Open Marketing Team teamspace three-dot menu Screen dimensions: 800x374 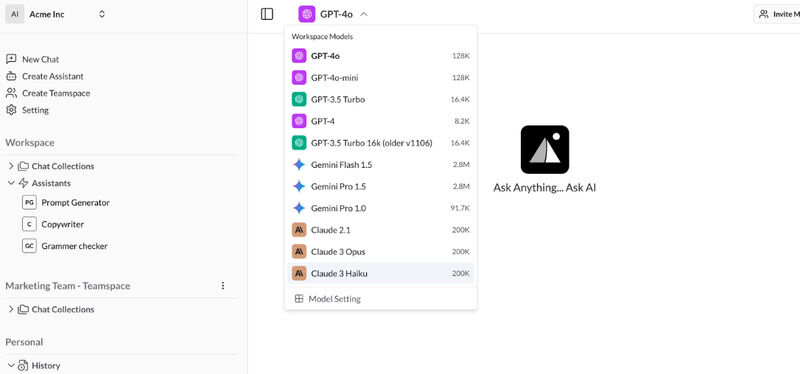coord(222,286)
